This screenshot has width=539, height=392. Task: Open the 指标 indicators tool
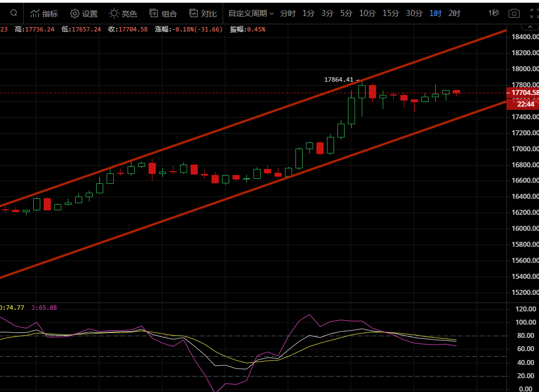coord(44,13)
